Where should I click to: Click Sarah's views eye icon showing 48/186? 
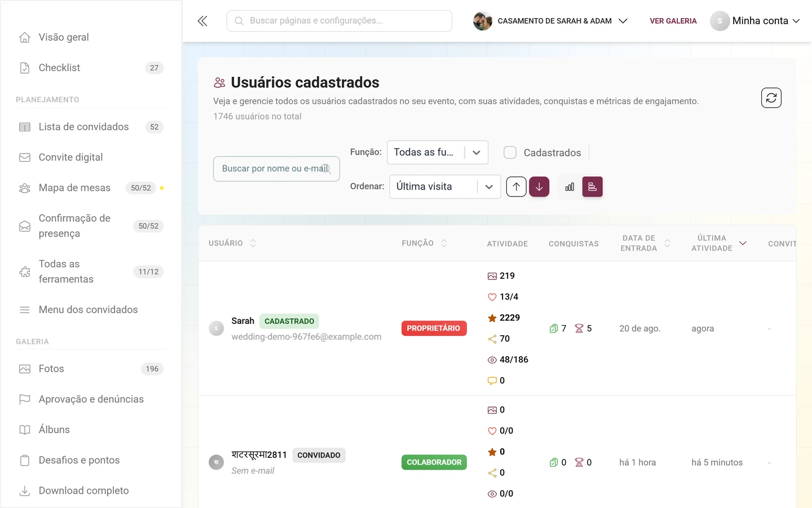click(x=492, y=360)
